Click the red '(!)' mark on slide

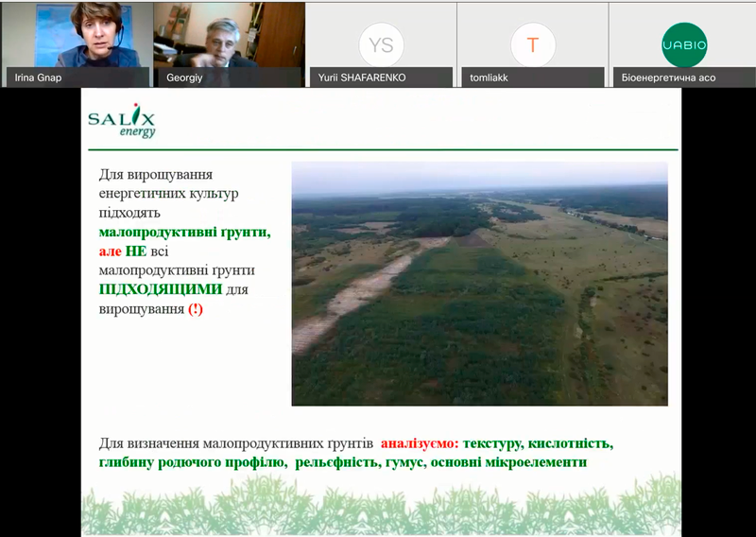click(196, 309)
